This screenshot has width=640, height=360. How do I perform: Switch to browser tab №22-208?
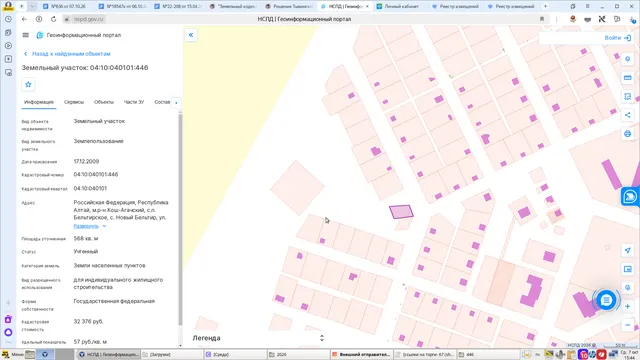pos(179,7)
